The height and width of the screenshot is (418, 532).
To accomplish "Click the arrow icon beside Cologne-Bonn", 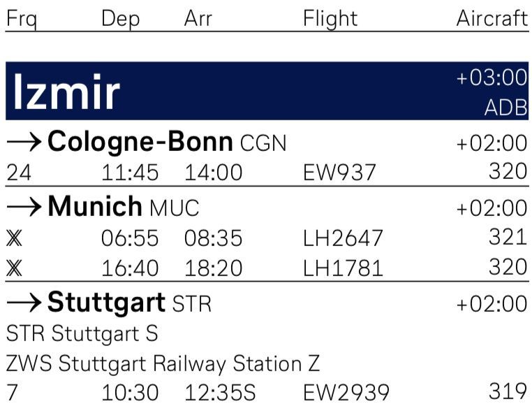I will click(24, 142).
